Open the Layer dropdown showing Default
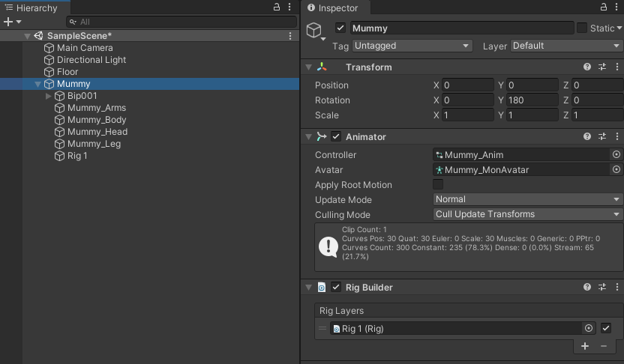This screenshot has height=364, width=624. 567,46
